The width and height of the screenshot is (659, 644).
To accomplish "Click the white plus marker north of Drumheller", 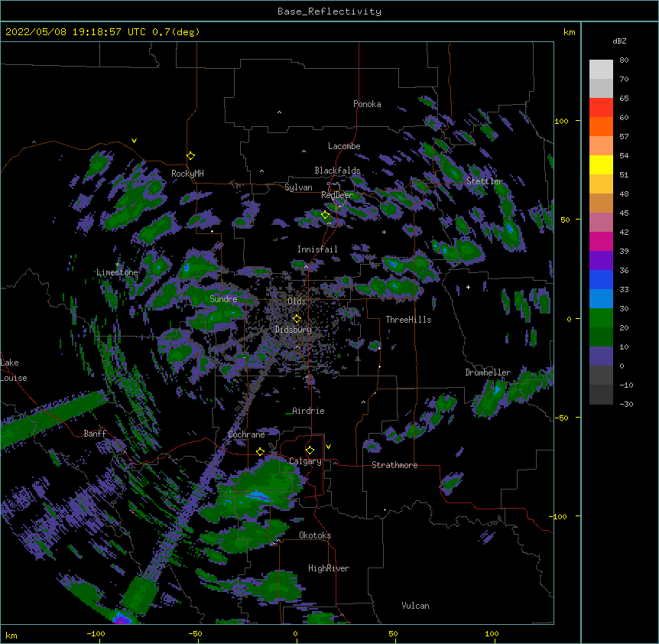I will tap(468, 287).
